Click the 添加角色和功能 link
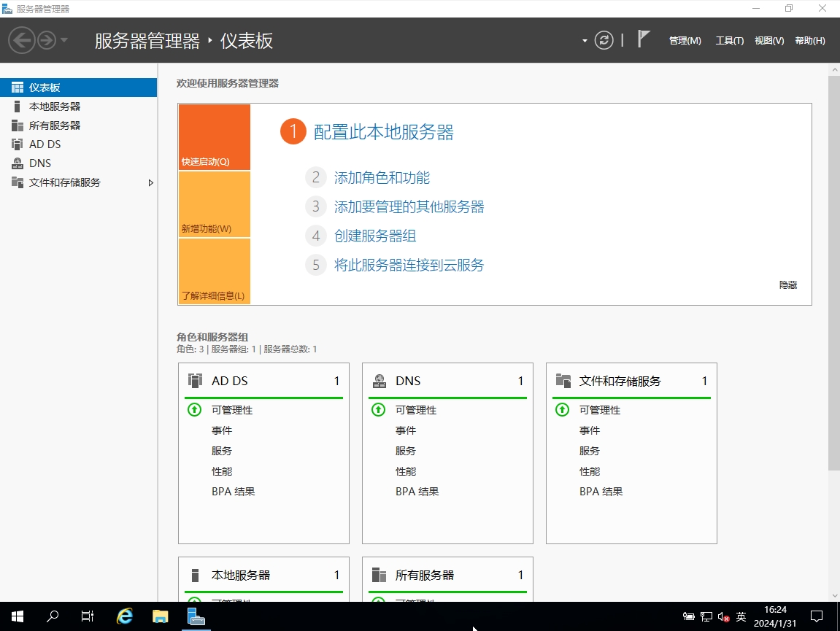The width and height of the screenshot is (840, 631). click(x=382, y=177)
